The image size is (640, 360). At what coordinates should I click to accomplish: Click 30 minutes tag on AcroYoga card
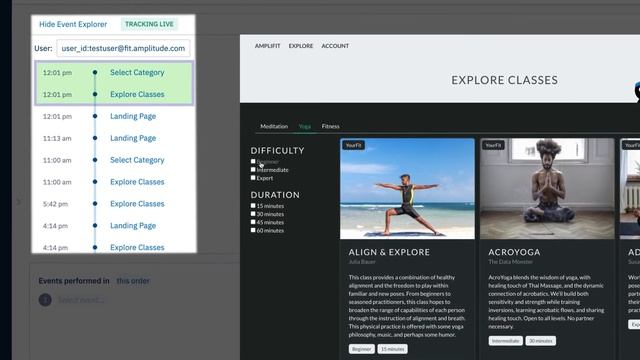click(x=540, y=341)
